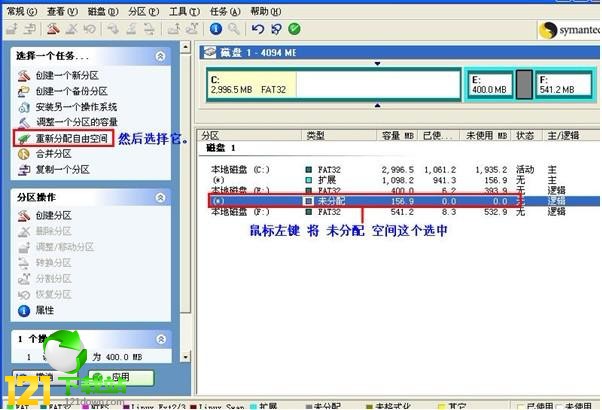
Task: Click sidebar scrollbar up arrow
Action: coord(185,47)
